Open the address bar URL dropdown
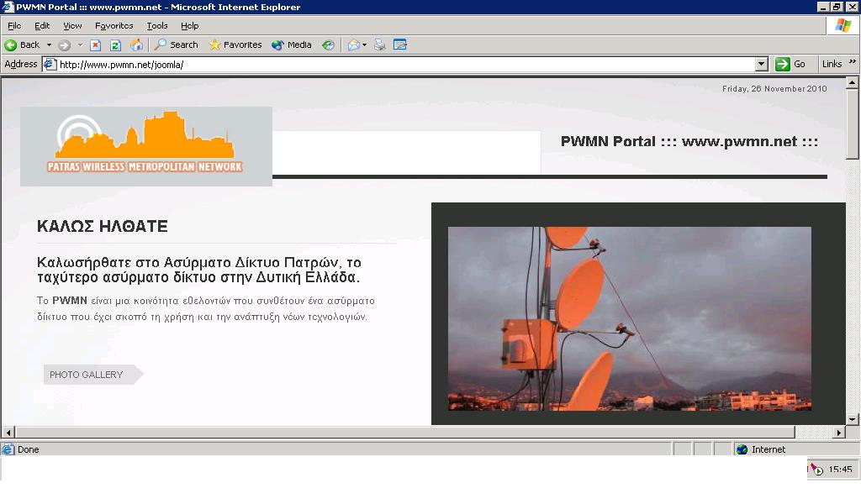The height and width of the screenshot is (504, 861). point(762,64)
